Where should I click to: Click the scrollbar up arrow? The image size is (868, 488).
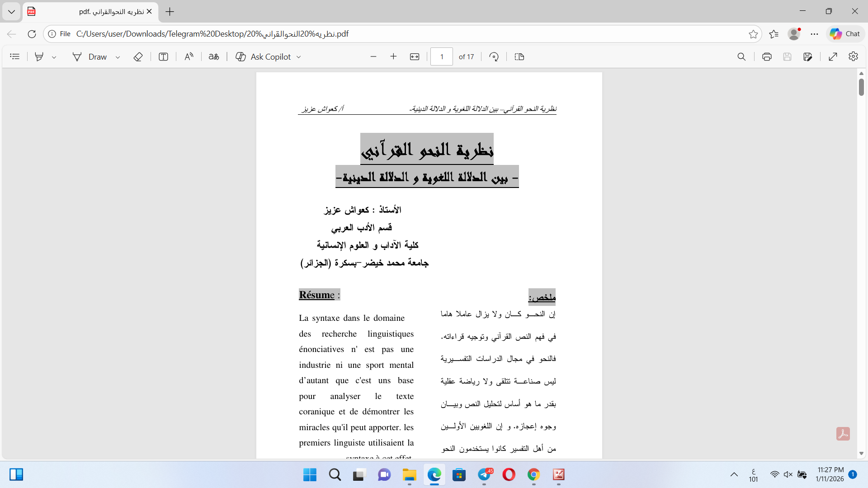pos(861,73)
